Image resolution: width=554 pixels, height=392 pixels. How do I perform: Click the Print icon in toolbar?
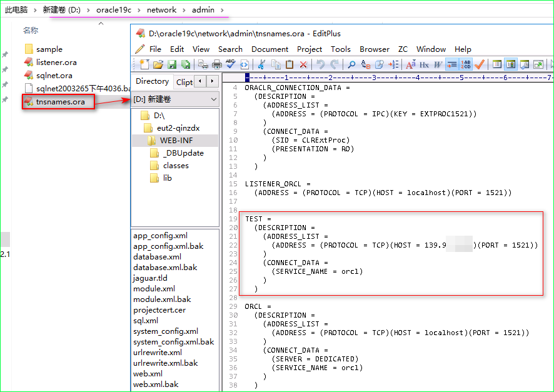click(x=216, y=64)
